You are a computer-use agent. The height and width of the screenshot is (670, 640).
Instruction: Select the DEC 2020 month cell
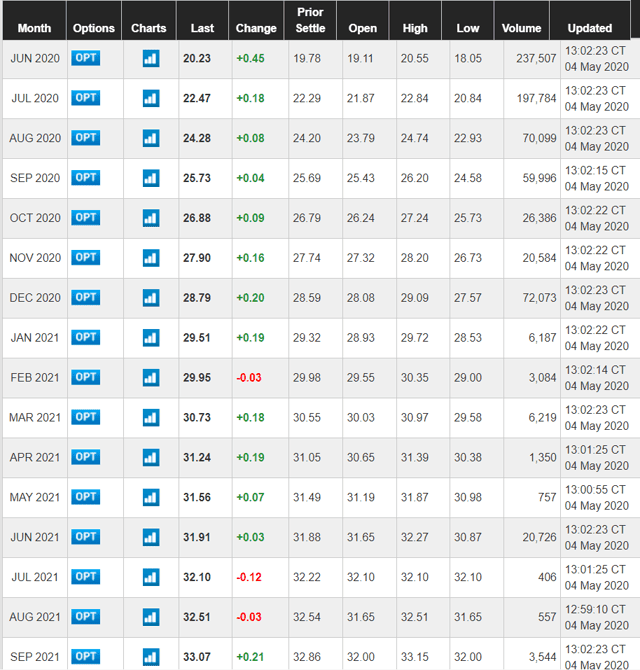pos(35,298)
